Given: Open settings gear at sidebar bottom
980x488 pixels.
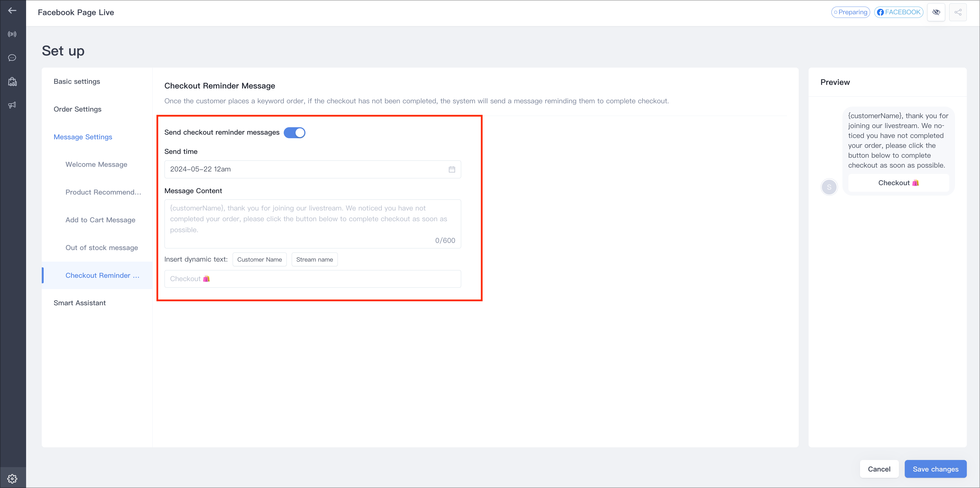Looking at the screenshot, I should tap(12, 478).
